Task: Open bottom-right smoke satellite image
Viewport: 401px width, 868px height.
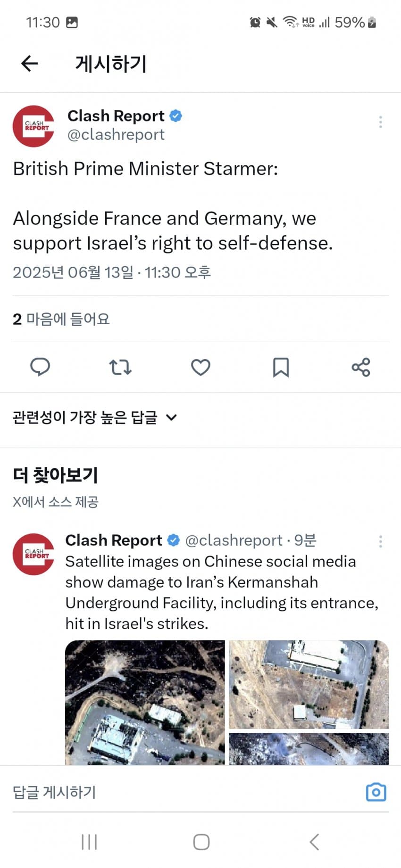Action: pos(309,748)
